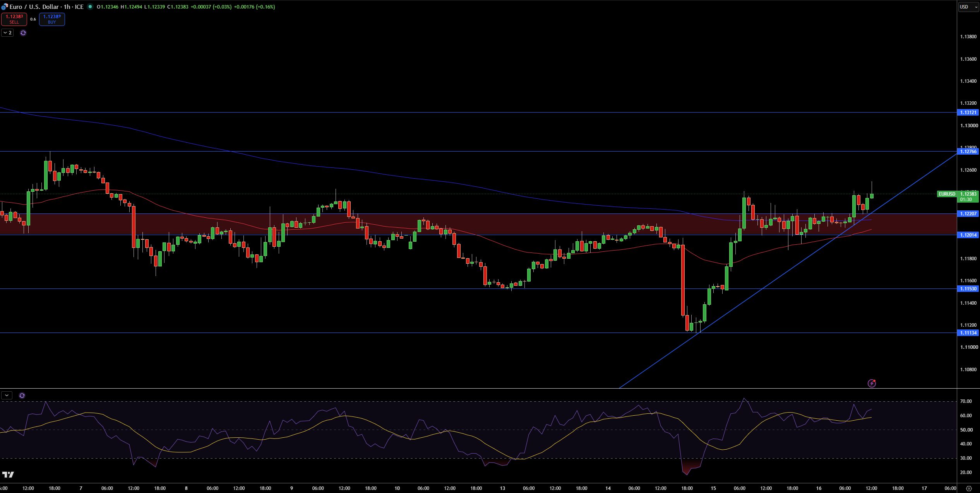Viewport: 980px width, 493px height.
Task: Click the date 17 on time axis
Action: (x=924, y=488)
